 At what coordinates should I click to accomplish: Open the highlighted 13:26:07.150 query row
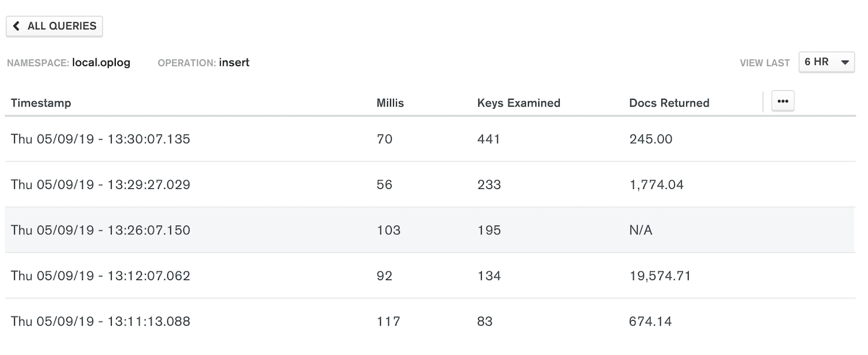(430, 230)
